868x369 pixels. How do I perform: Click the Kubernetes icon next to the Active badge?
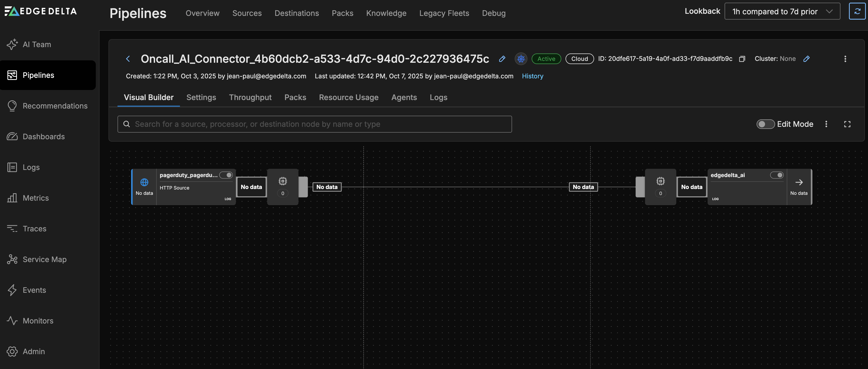tap(521, 59)
